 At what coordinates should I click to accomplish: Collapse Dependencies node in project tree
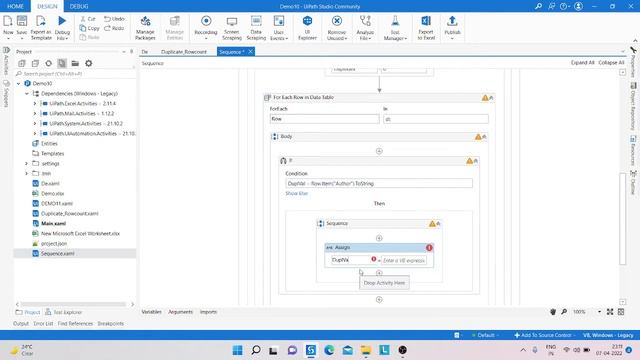coord(27,93)
